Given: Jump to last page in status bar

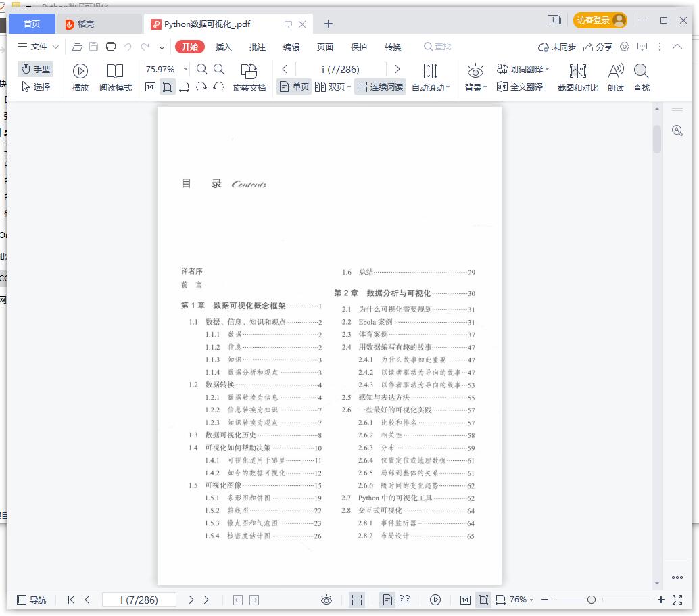Looking at the screenshot, I should pyautogui.click(x=208, y=600).
